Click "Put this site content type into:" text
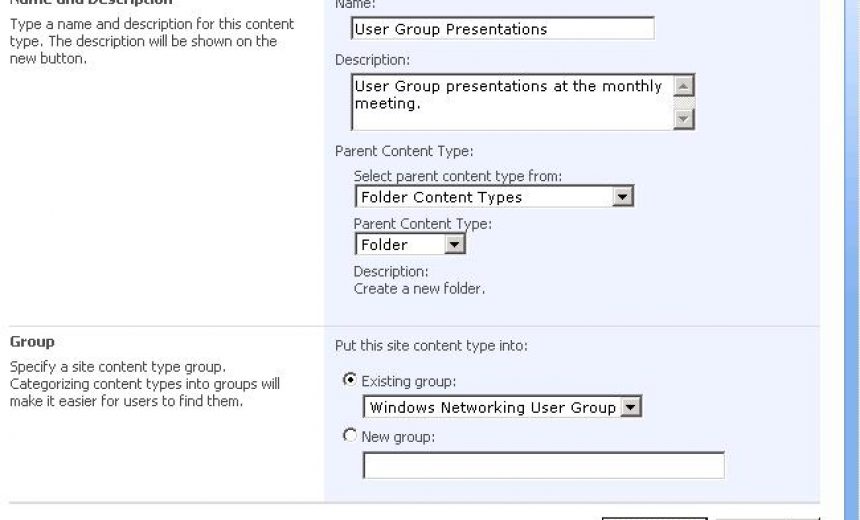 pyautogui.click(x=431, y=346)
